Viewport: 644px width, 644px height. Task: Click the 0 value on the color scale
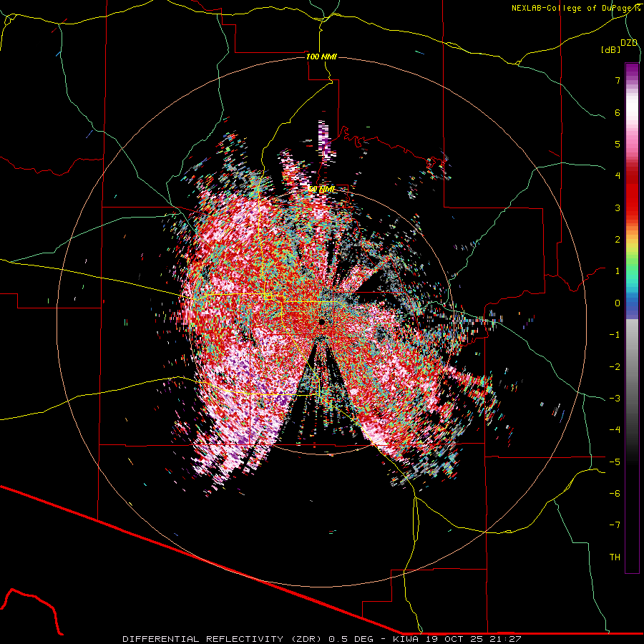click(618, 303)
